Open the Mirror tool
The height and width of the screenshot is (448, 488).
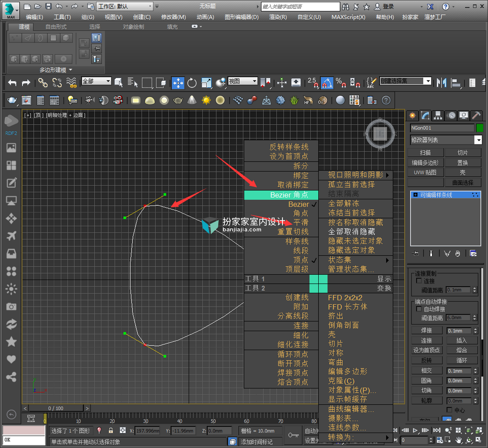[441, 83]
